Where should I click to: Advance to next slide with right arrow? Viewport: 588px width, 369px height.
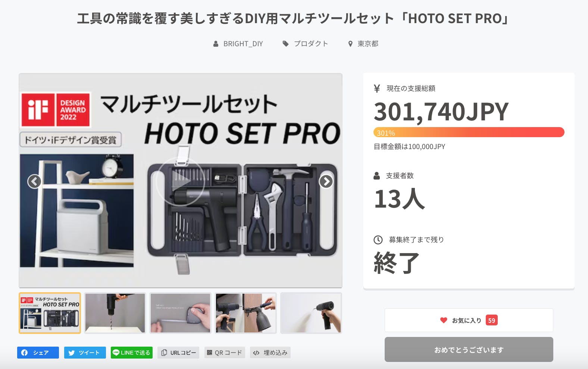326,182
